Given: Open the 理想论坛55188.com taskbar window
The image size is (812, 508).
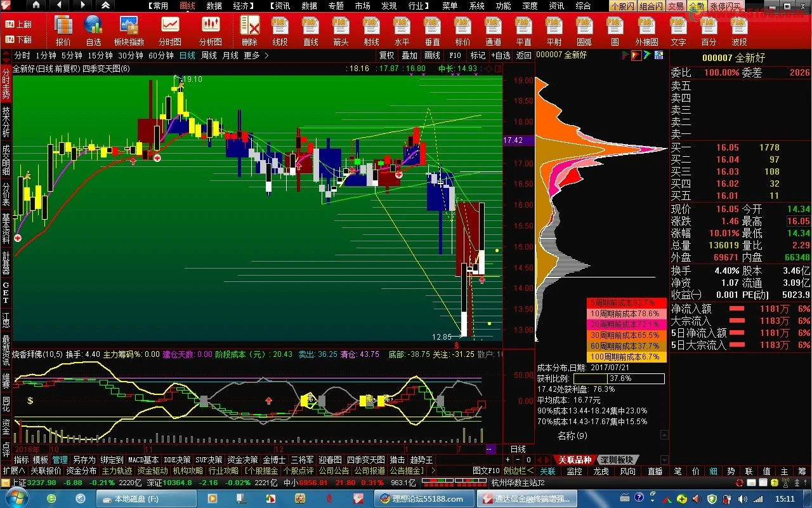Looking at the screenshot, I should tap(423, 498).
